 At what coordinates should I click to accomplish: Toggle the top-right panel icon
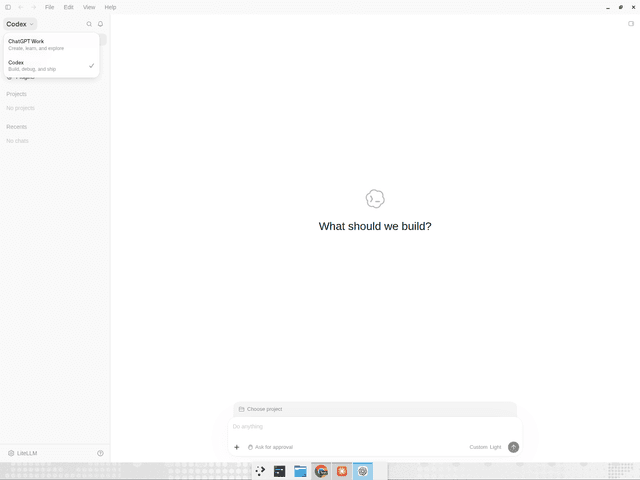click(x=631, y=24)
